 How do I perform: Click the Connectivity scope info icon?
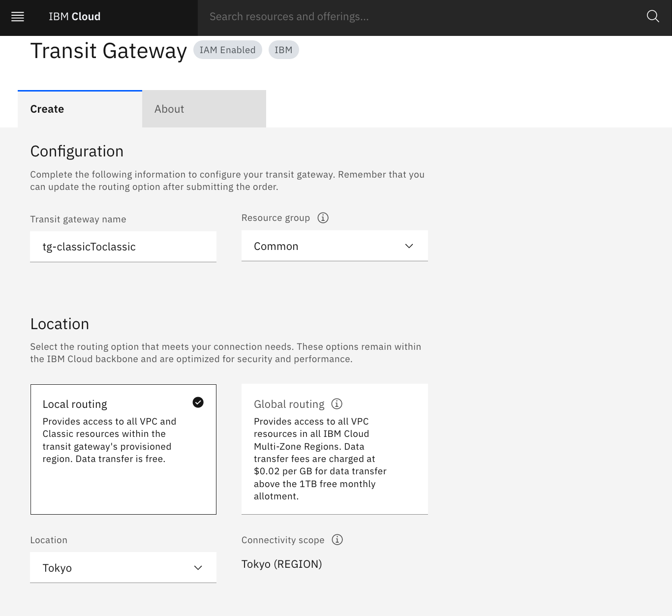point(337,540)
